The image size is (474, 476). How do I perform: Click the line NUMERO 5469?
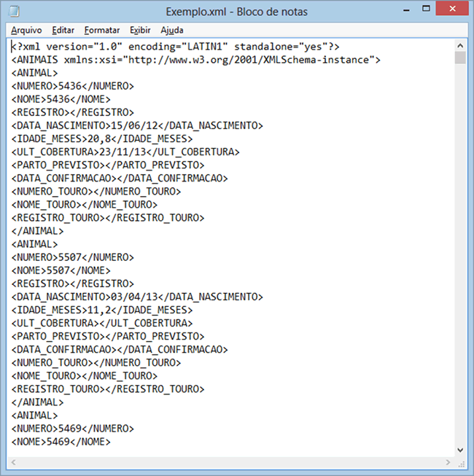tap(73, 429)
